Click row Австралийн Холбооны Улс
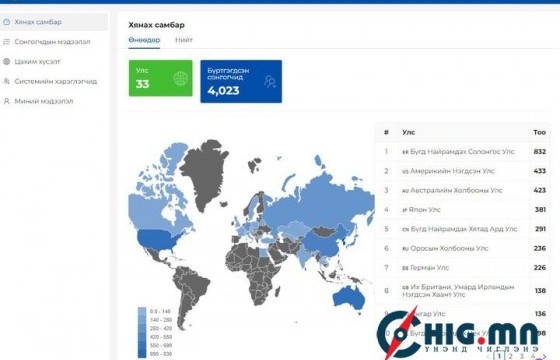The width and height of the screenshot is (560, 360). [x=462, y=190]
